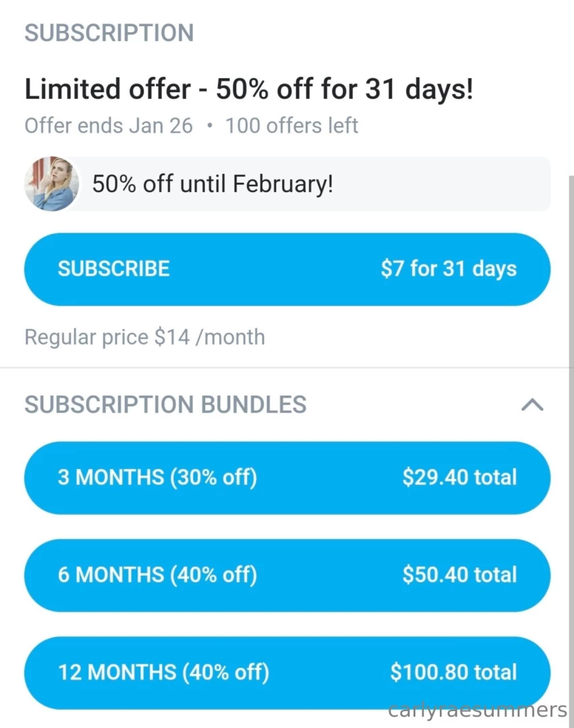Click the Offer ends Jan 26 text
The image size is (574, 728).
pyautogui.click(x=108, y=125)
